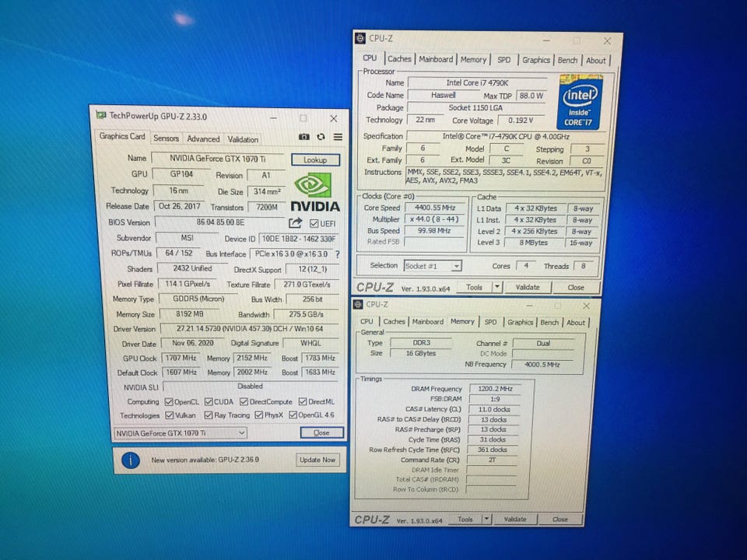Viewport: 747px width, 560px height.
Task: Select the Graphics Card tab in GPU-Z
Action: coord(122,136)
